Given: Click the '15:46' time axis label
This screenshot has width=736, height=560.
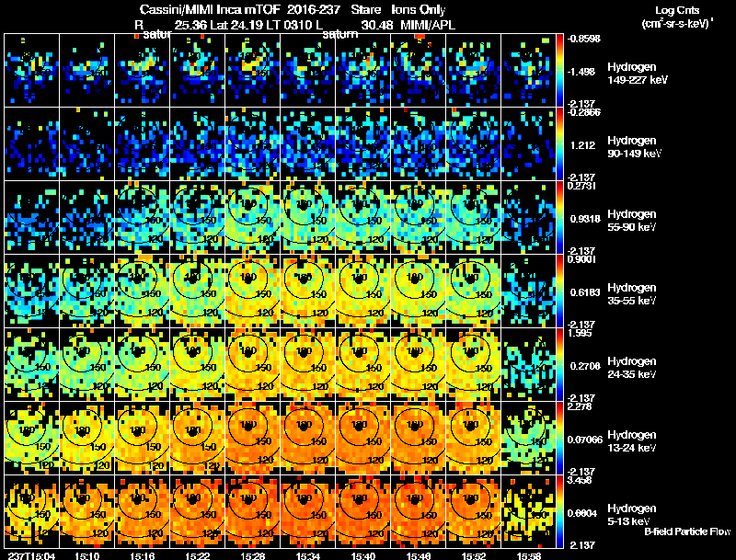Looking at the screenshot, I should pos(419,556).
